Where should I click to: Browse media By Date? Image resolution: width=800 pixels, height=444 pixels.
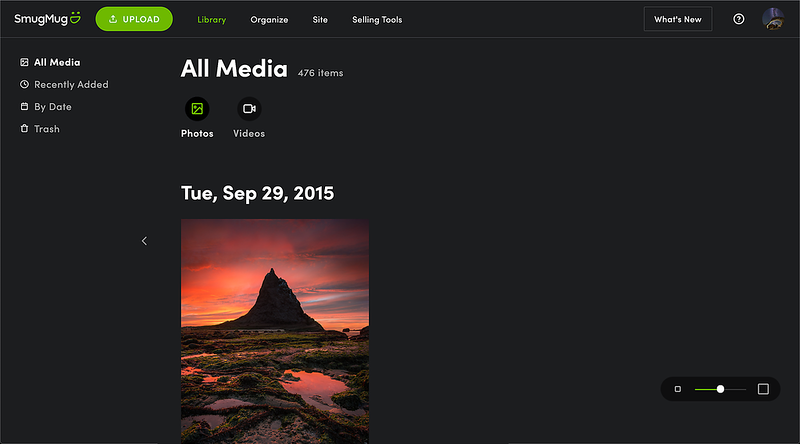[x=52, y=107]
